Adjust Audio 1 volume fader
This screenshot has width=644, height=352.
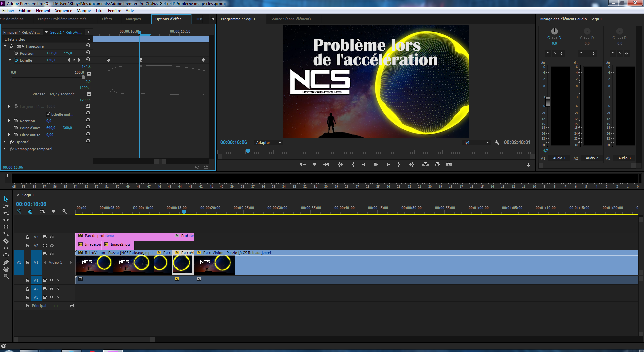[548, 101]
